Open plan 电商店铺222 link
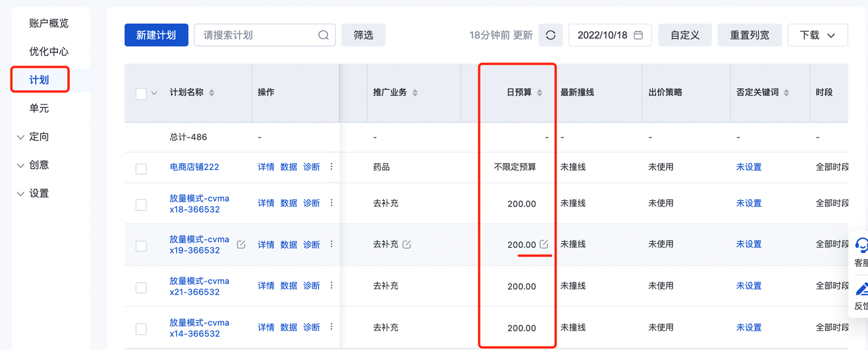868x350 pixels. pos(194,167)
